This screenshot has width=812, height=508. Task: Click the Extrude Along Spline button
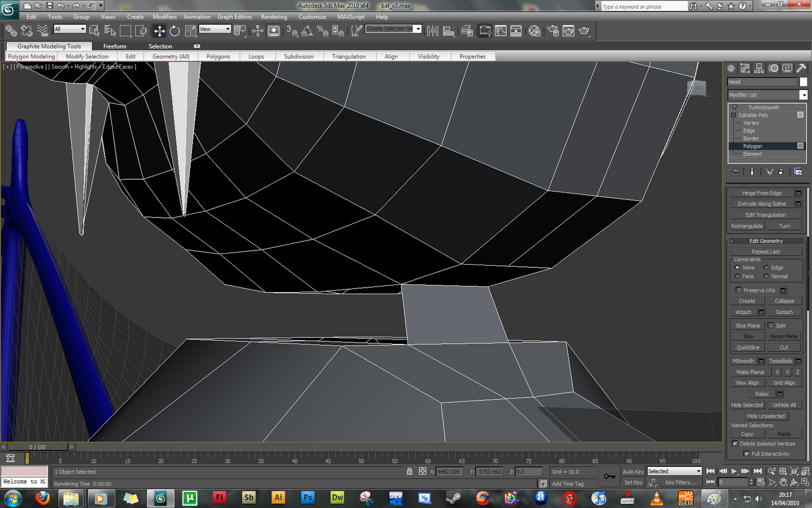(x=761, y=204)
